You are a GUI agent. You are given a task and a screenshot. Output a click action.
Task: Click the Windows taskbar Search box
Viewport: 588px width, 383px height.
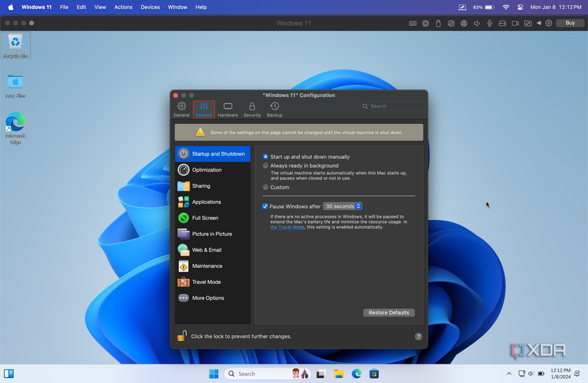coord(268,374)
